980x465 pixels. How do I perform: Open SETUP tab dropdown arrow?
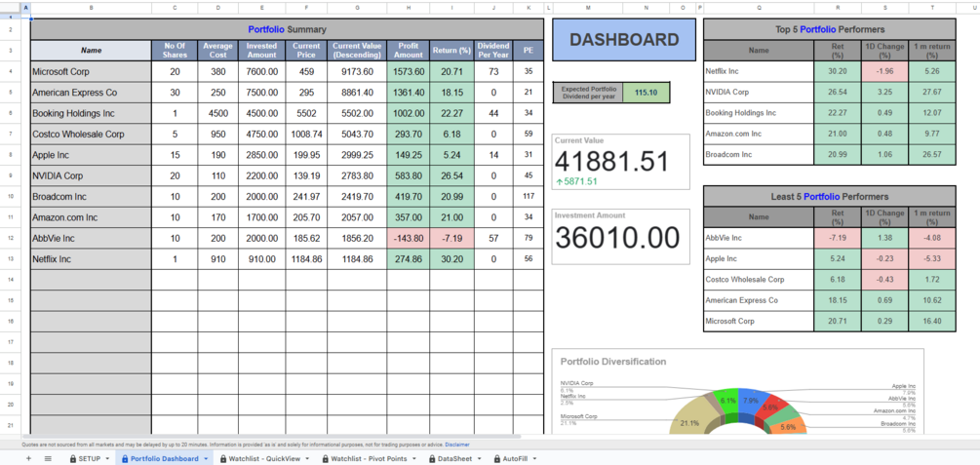107,459
